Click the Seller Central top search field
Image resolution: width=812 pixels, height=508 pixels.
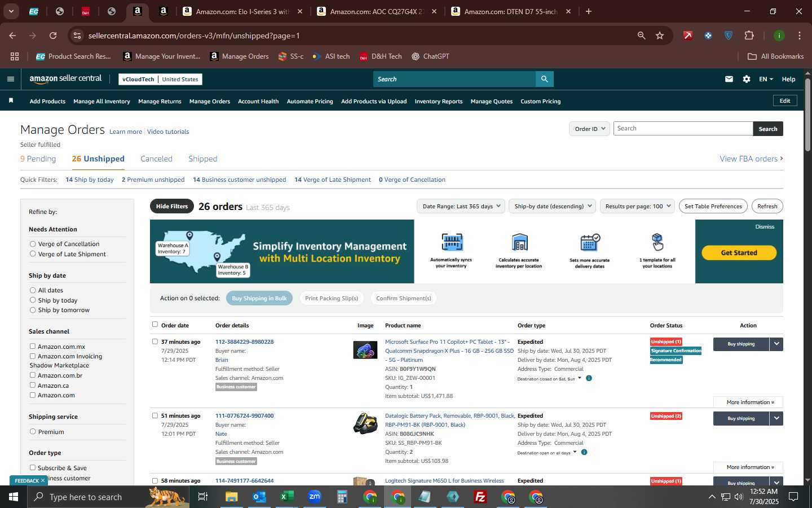click(x=454, y=79)
